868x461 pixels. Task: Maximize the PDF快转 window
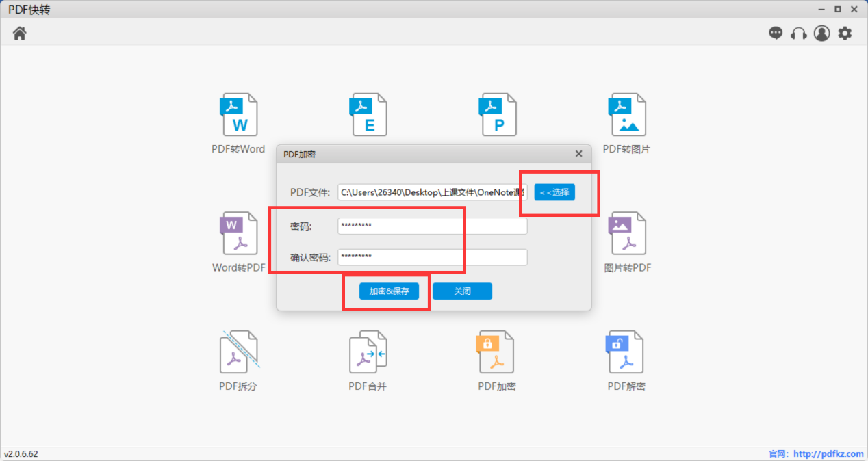[x=838, y=10]
